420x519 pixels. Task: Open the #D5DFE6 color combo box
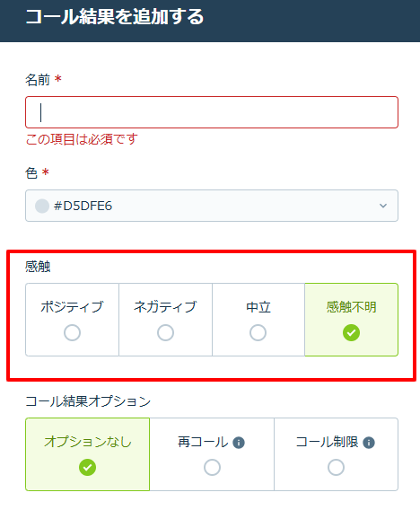pyautogui.click(x=212, y=206)
